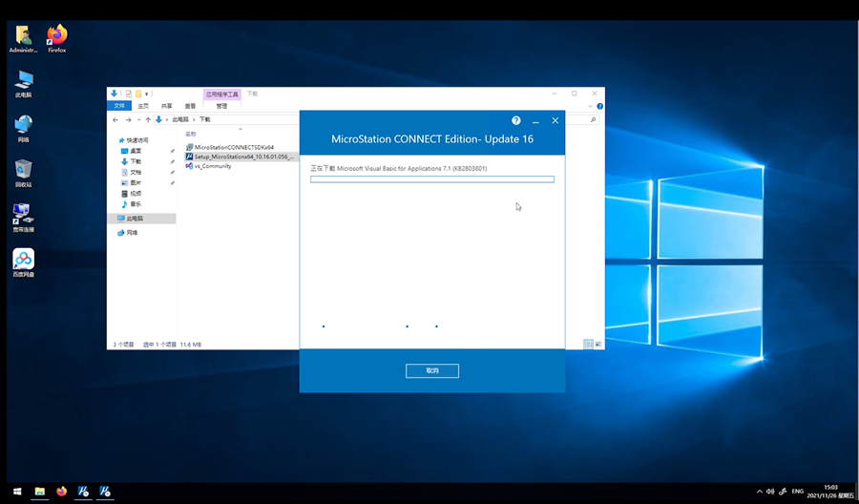The height and width of the screenshot is (504, 859).
Task: Click the second MicroStation installer taskbar icon
Action: pyautogui.click(x=105, y=492)
